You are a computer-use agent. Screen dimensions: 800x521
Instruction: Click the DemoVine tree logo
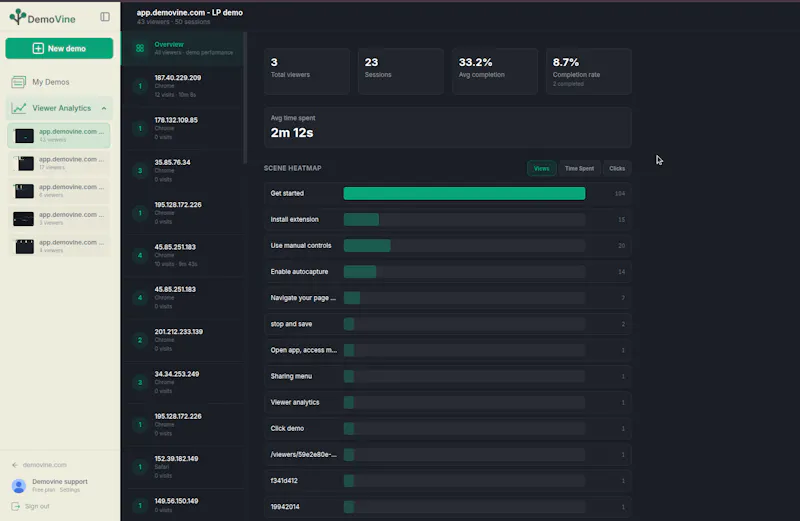18,17
